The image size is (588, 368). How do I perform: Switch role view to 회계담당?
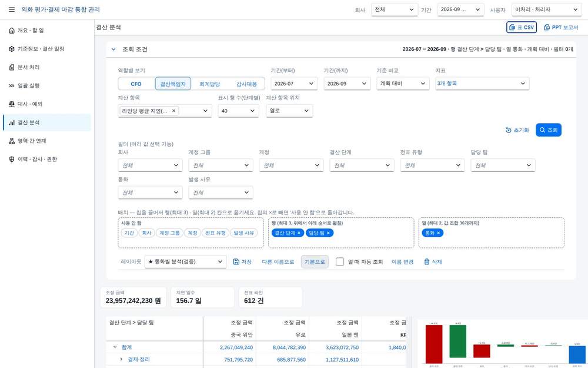pos(210,84)
